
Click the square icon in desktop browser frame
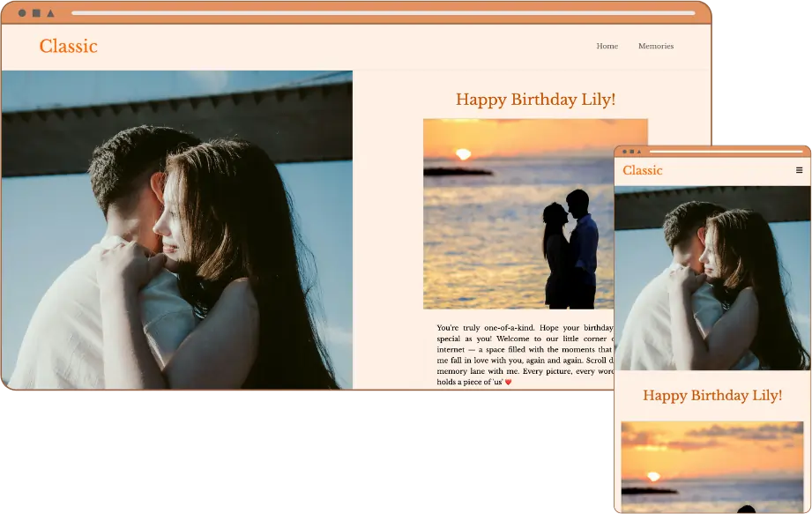tap(36, 13)
